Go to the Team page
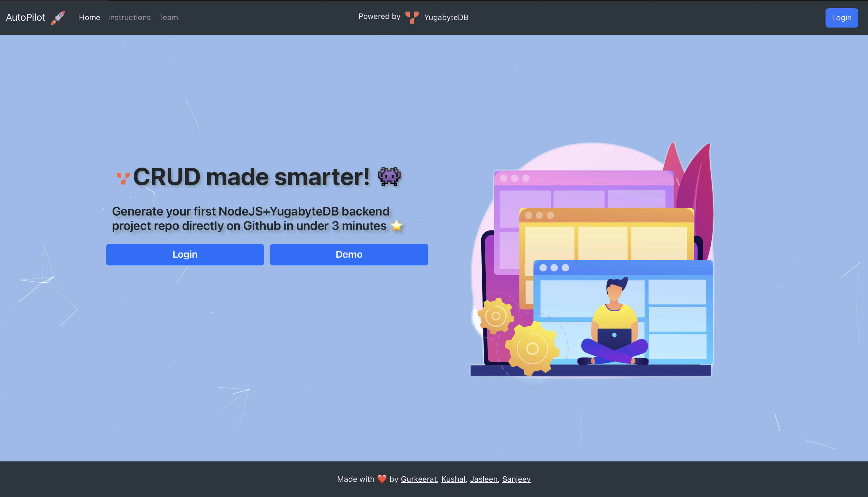 (x=168, y=18)
